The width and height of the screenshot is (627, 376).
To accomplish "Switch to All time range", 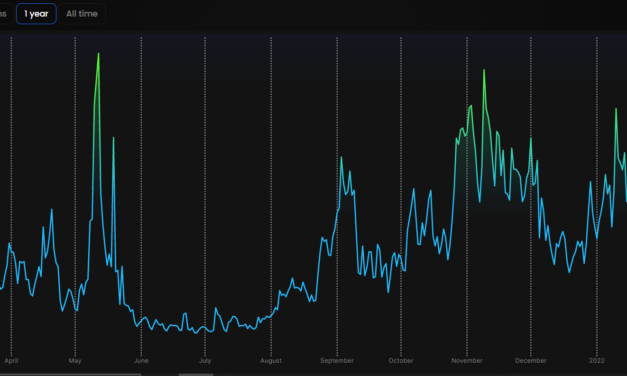I will point(82,14).
